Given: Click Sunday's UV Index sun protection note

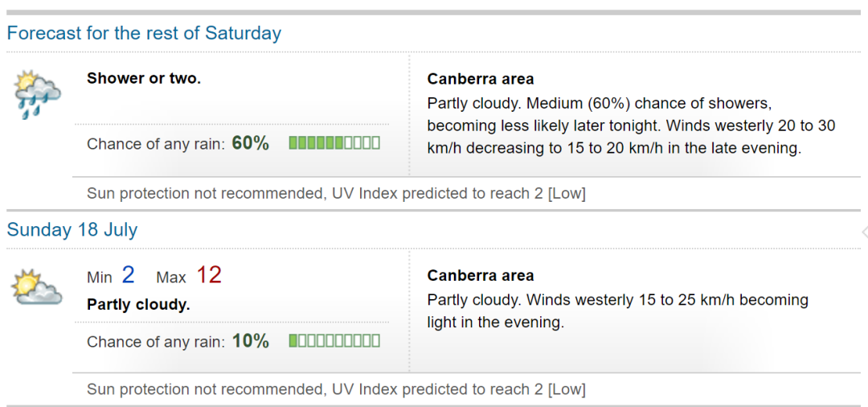Looking at the screenshot, I should pos(336,390).
